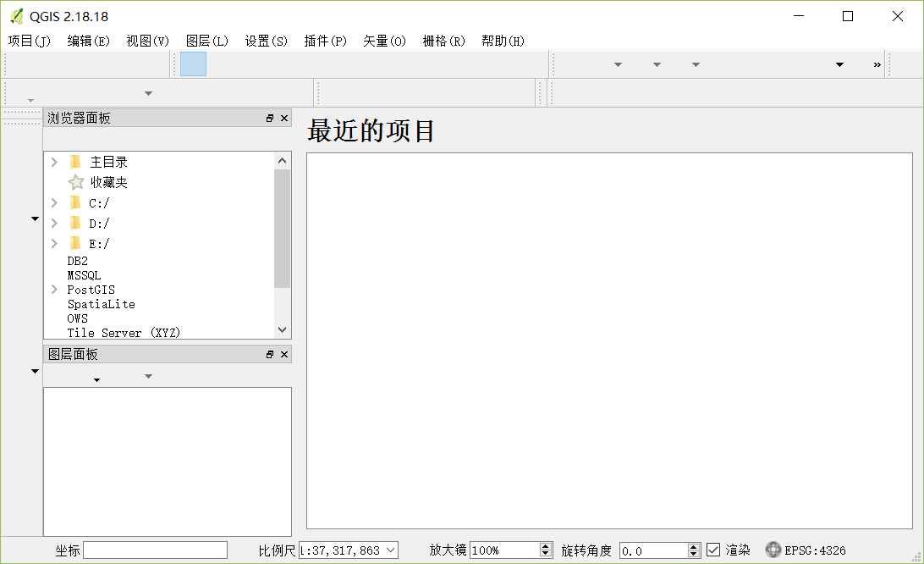Open the 比例尺 scale dropdown
The image size is (924, 564).
390,550
